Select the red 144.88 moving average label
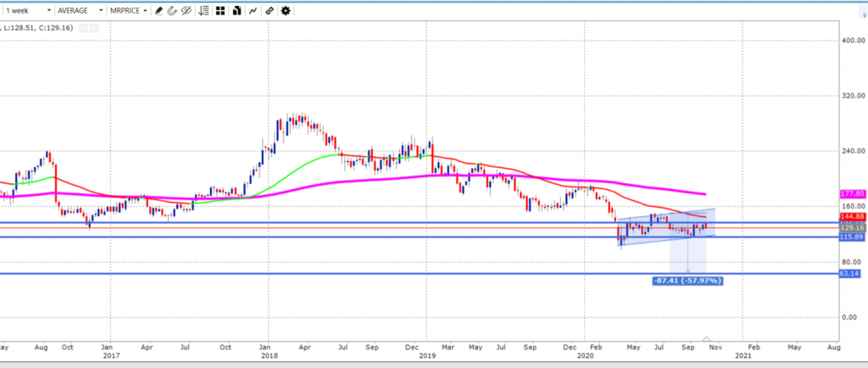The height and width of the screenshot is (368, 868). (851, 217)
